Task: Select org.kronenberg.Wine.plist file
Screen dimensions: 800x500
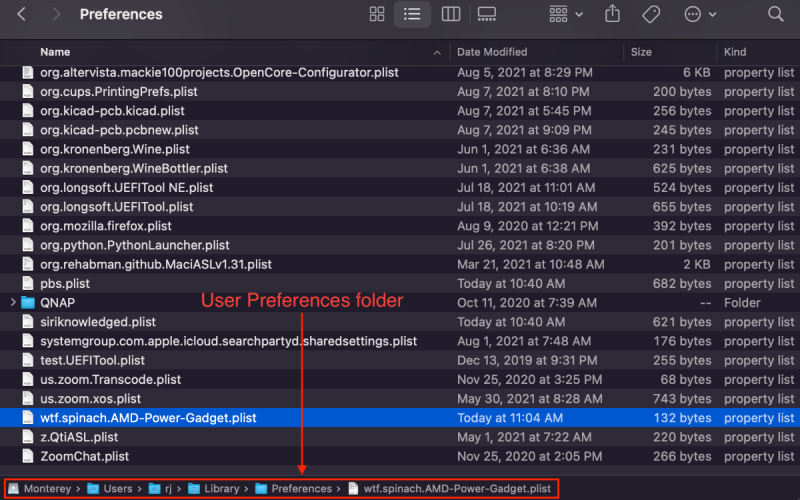Action: 115,149
